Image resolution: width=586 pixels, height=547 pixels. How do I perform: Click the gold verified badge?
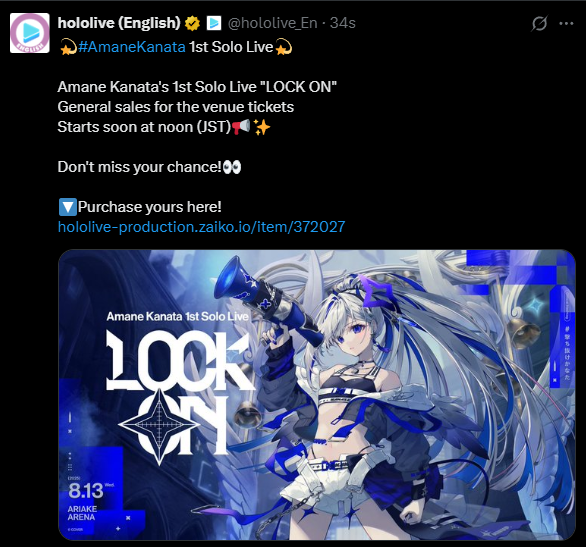[192, 23]
